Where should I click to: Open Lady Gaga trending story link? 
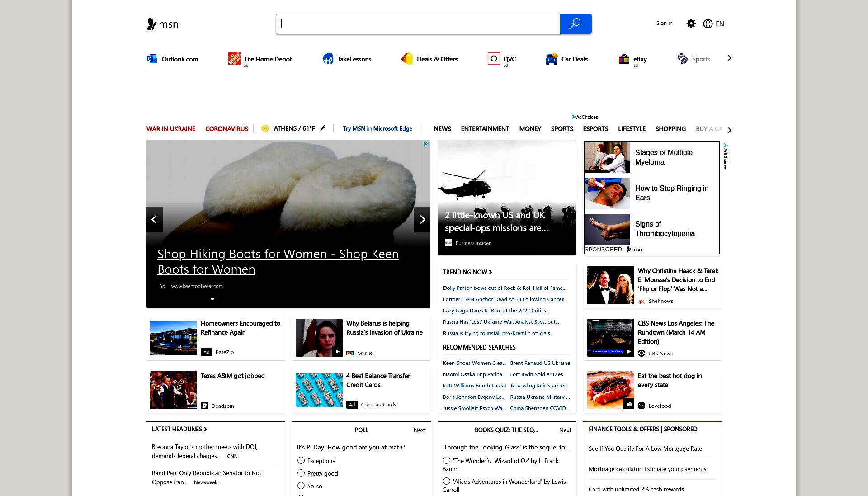(496, 311)
